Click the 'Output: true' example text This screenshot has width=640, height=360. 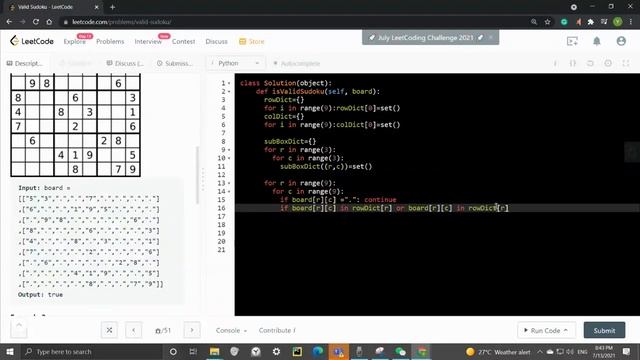pos(40,294)
